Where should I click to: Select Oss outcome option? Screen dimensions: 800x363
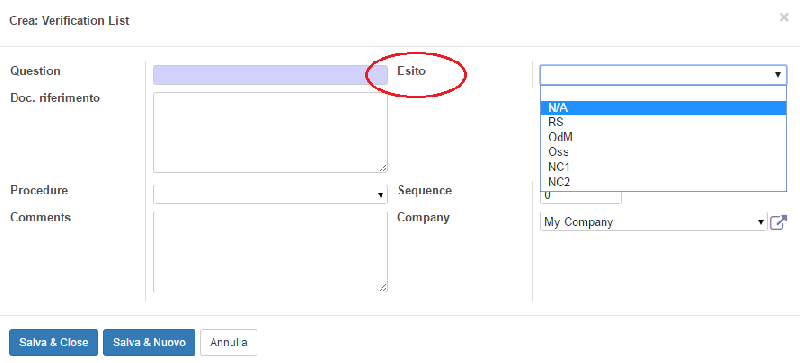click(663, 152)
